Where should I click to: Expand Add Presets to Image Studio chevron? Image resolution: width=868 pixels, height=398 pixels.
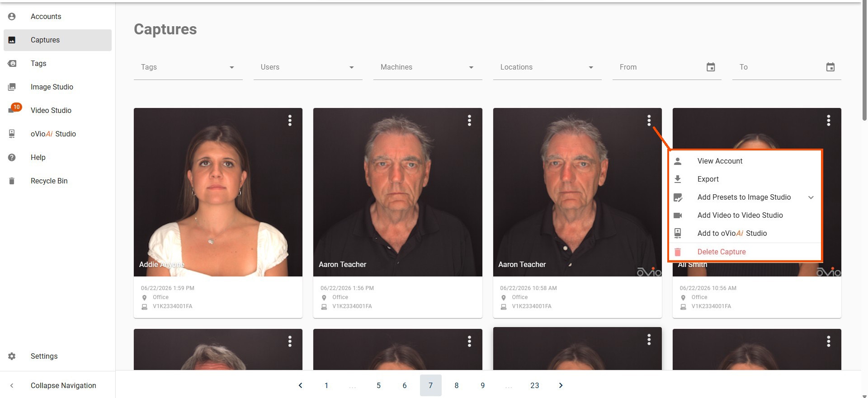click(x=811, y=197)
